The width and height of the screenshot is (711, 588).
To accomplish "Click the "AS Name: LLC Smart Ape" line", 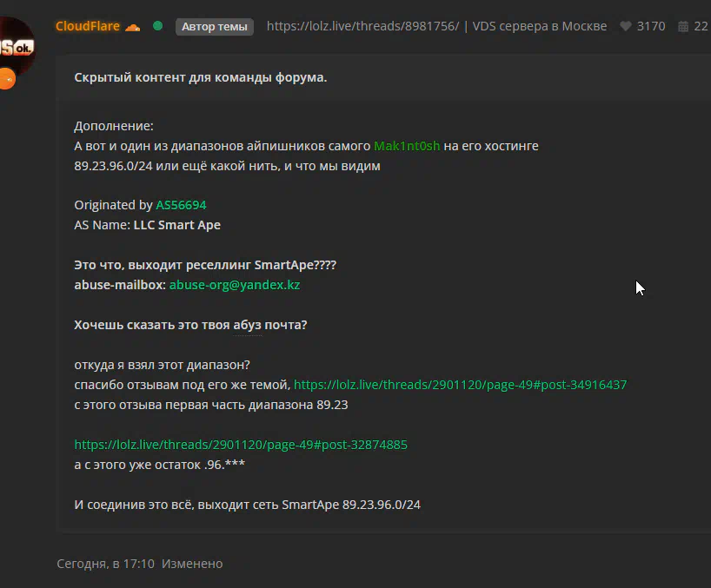I will point(148,225).
